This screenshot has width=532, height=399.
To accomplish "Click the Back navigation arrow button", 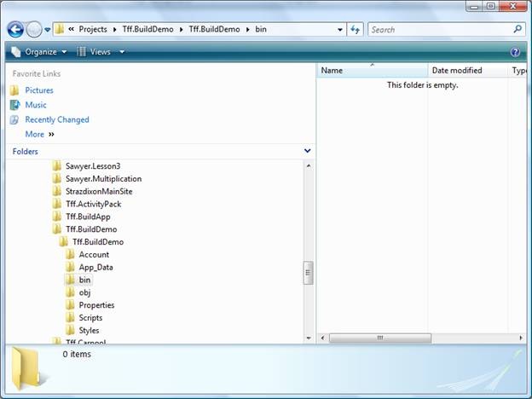I will (x=14, y=30).
